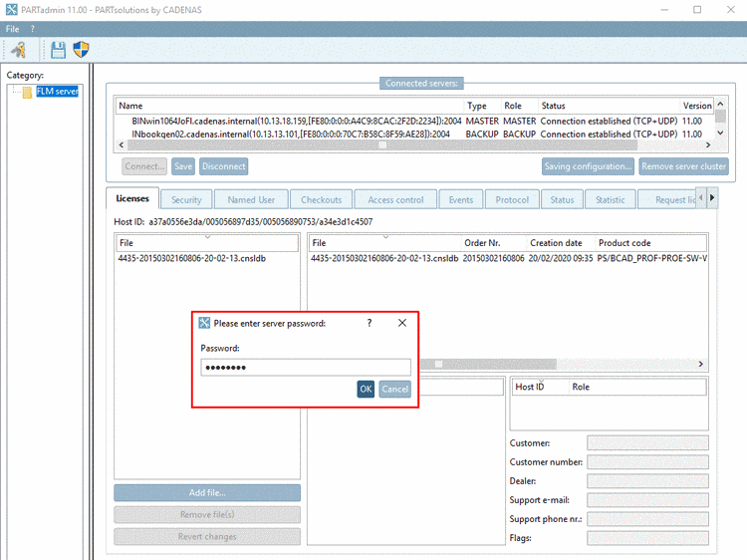Click the save floppy disk toolbar icon
The height and width of the screenshot is (560, 747).
tap(58, 50)
